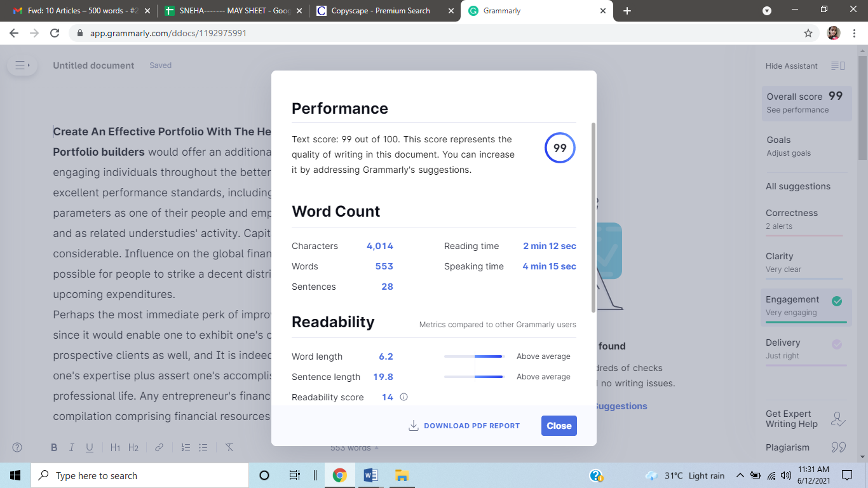Viewport: 868px width, 488px height.
Task: Toggle italic formatting in editor toolbar
Action: (72, 448)
